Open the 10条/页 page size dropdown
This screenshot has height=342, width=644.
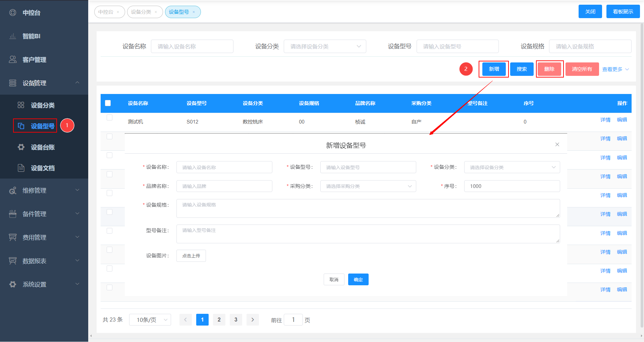click(150, 320)
